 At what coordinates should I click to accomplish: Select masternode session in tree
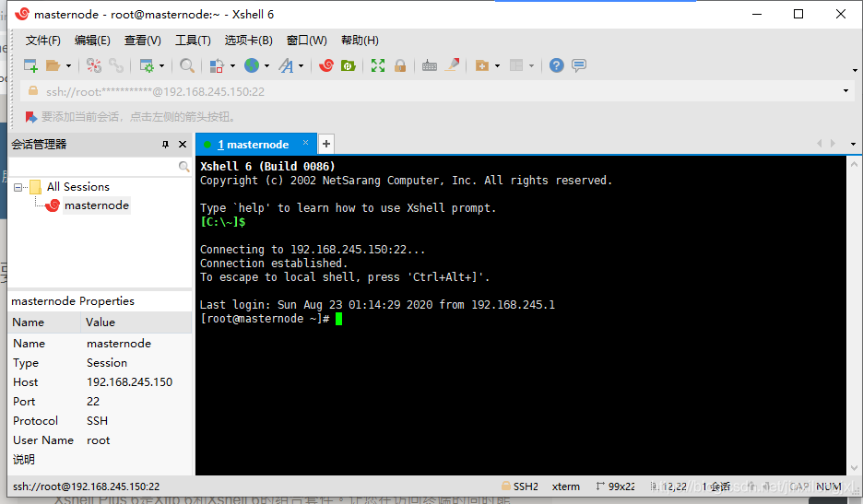pyautogui.click(x=96, y=205)
